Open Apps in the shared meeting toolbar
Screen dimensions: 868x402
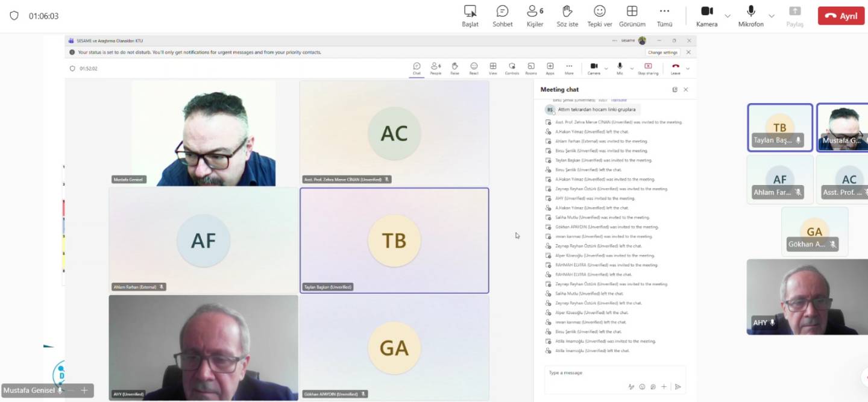(x=550, y=68)
